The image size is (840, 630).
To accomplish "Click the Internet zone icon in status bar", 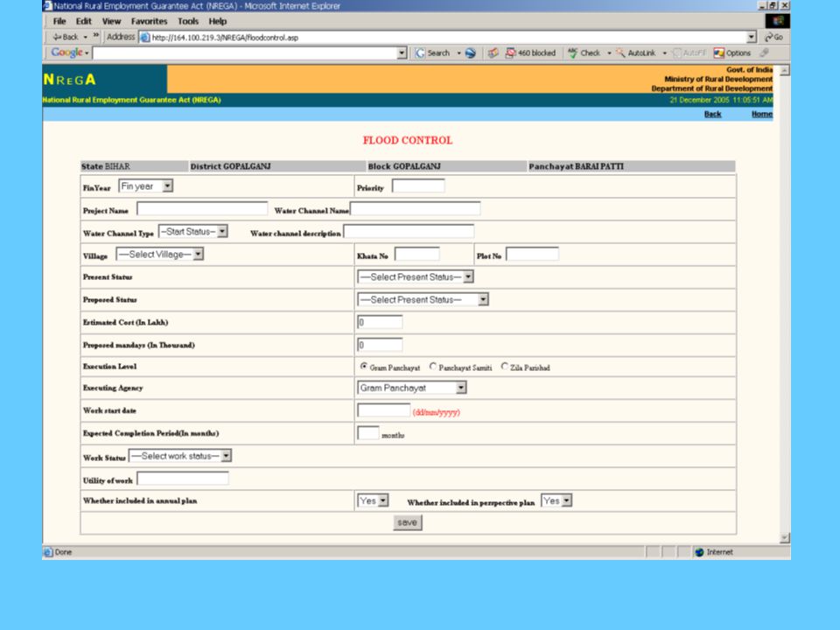I will point(699,552).
